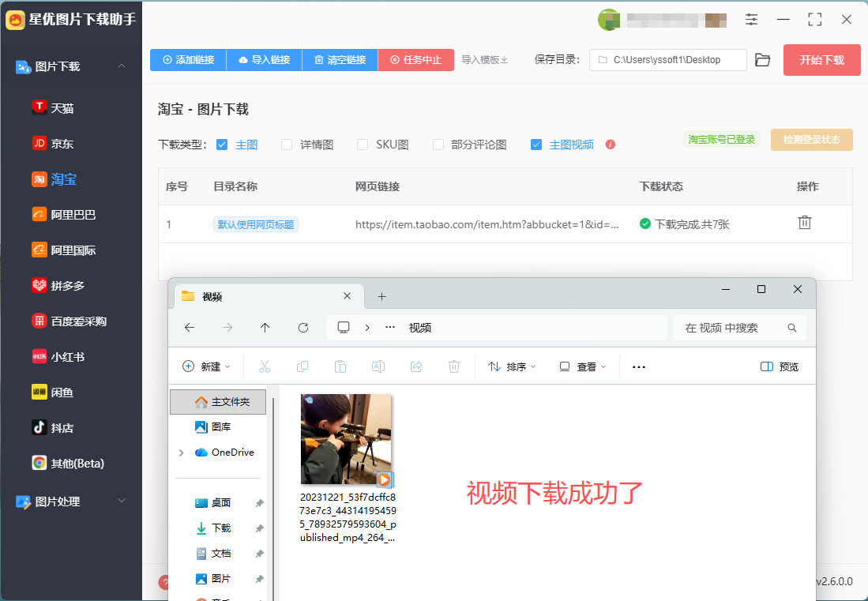Image resolution: width=868 pixels, height=601 pixels.
Task: Select 小红书 platform in sidebar
Action: coord(67,357)
